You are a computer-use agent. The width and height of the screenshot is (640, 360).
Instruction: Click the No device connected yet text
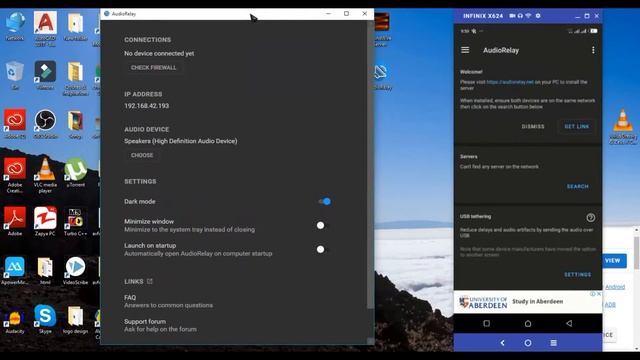coord(159,53)
